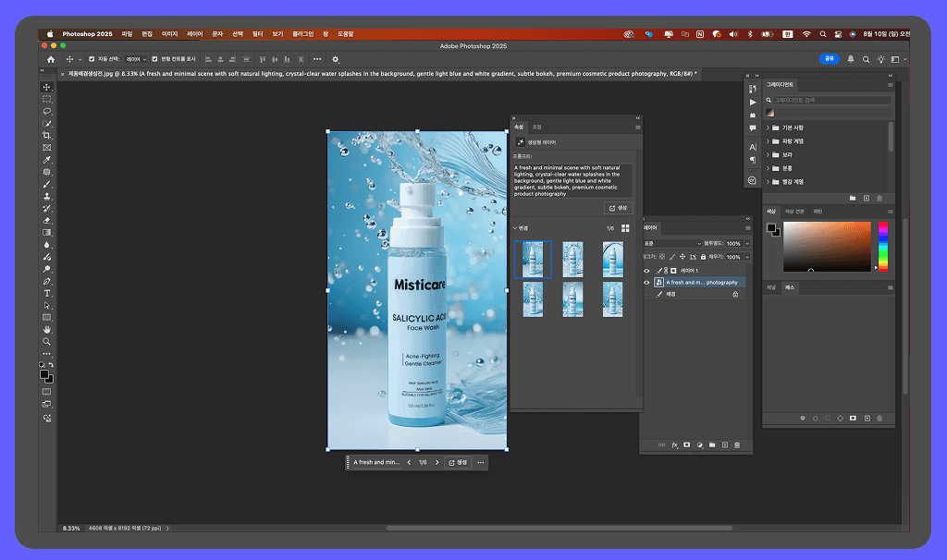This screenshot has height=560, width=947.
Task: Pick a hue on the rainbow hue strip
Action: click(883, 246)
